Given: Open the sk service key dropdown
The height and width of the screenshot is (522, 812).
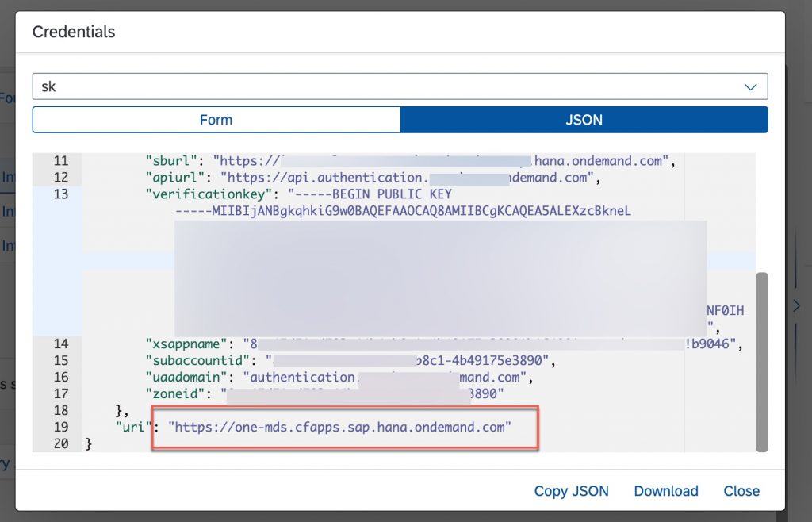Looking at the screenshot, I should point(400,86).
